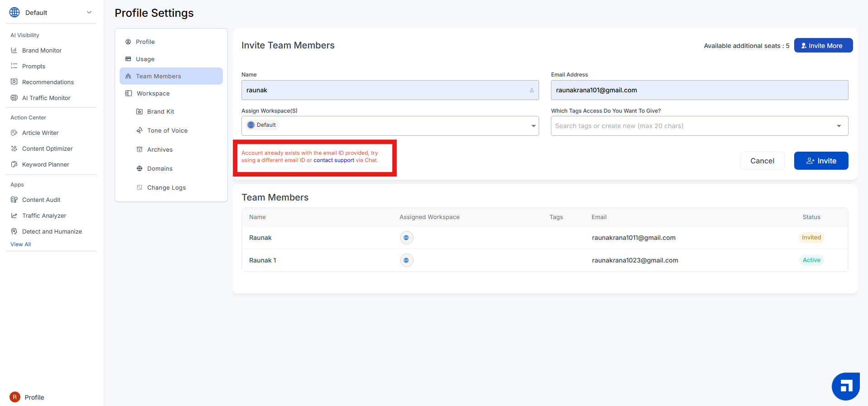The height and width of the screenshot is (406, 868).
Task: Select Tone of Voice in settings menu
Action: tap(167, 130)
